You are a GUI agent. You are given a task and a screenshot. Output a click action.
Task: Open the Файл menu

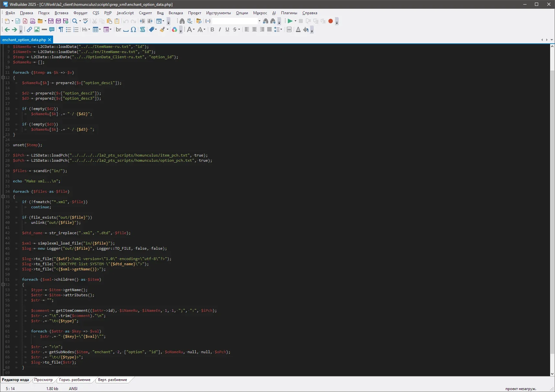[10, 13]
